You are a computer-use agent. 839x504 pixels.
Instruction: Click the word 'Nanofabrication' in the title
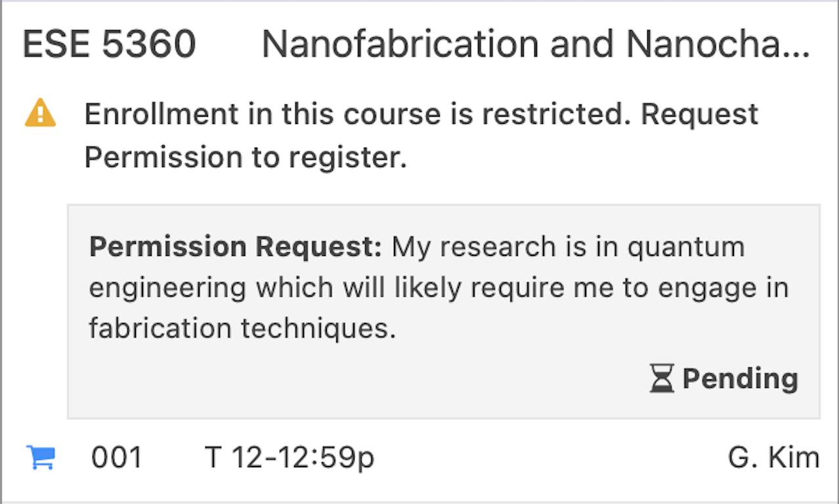[x=400, y=45]
